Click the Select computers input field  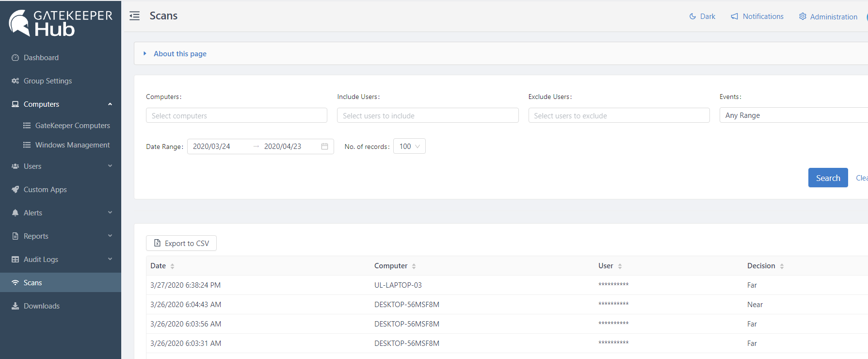click(x=237, y=116)
